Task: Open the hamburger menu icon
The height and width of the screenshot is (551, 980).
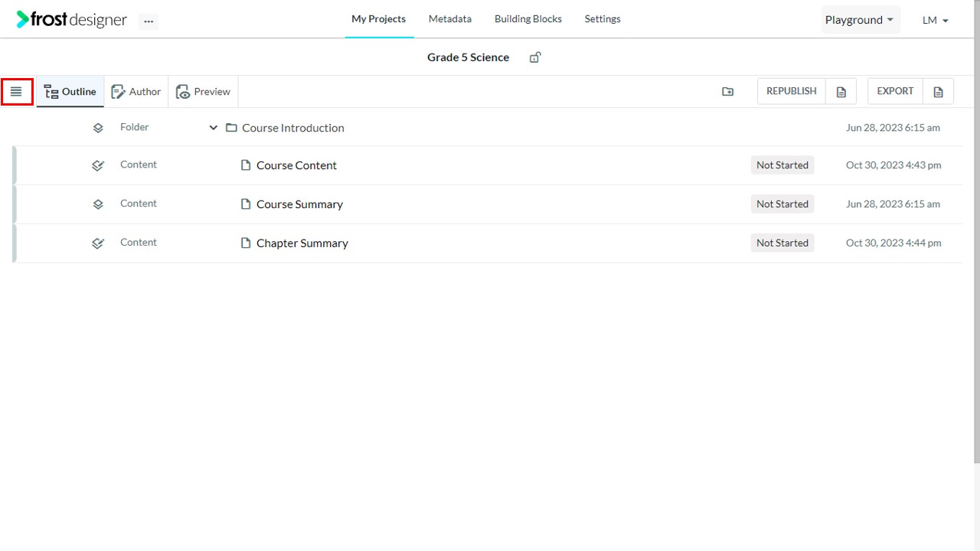Action: tap(16, 92)
